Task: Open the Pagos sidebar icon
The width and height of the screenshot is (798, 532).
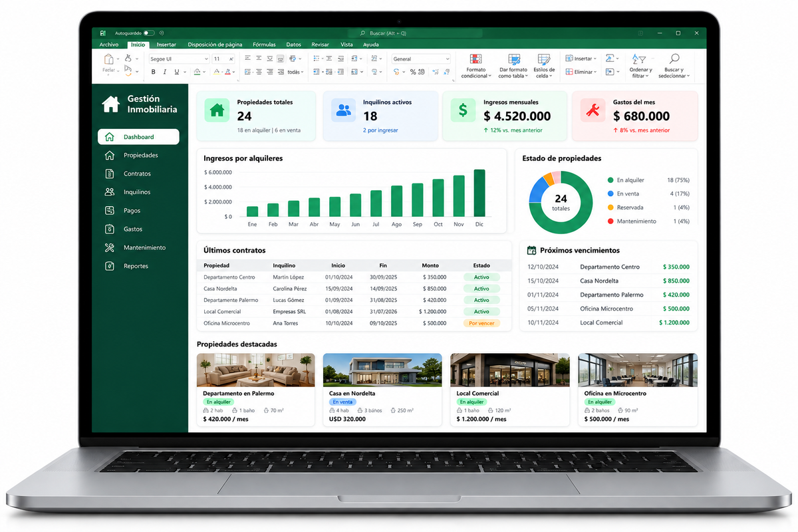Action: [110, 211]
